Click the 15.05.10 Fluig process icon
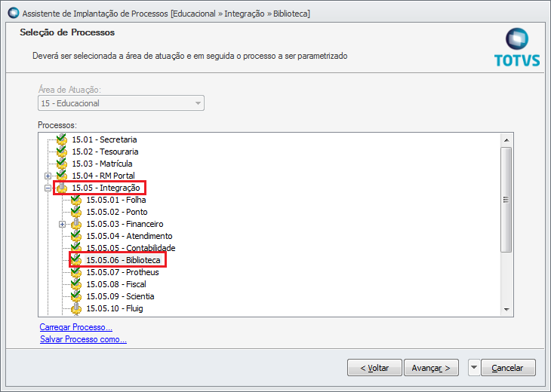The image size is (551, 392). (x=76, y=308)
